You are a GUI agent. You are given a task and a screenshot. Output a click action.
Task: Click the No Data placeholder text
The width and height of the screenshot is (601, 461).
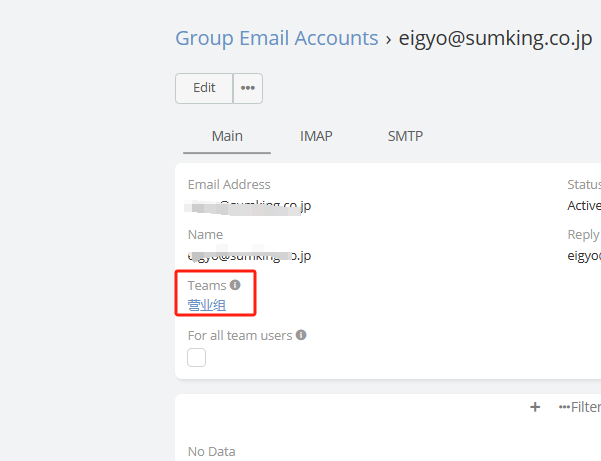tap(211, 451)
